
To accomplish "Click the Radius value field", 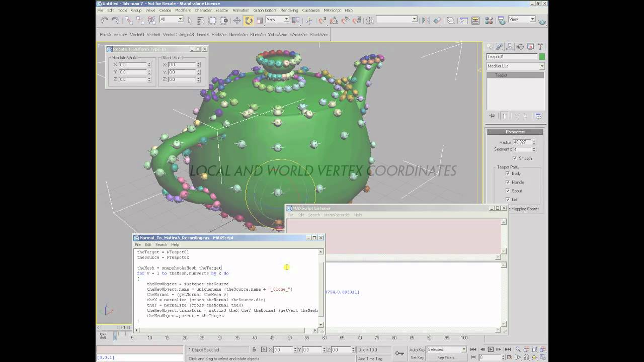I will point(522,142).
